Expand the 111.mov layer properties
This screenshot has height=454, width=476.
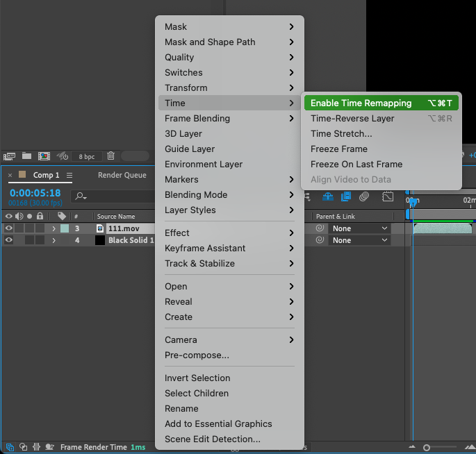coord(54,228)
